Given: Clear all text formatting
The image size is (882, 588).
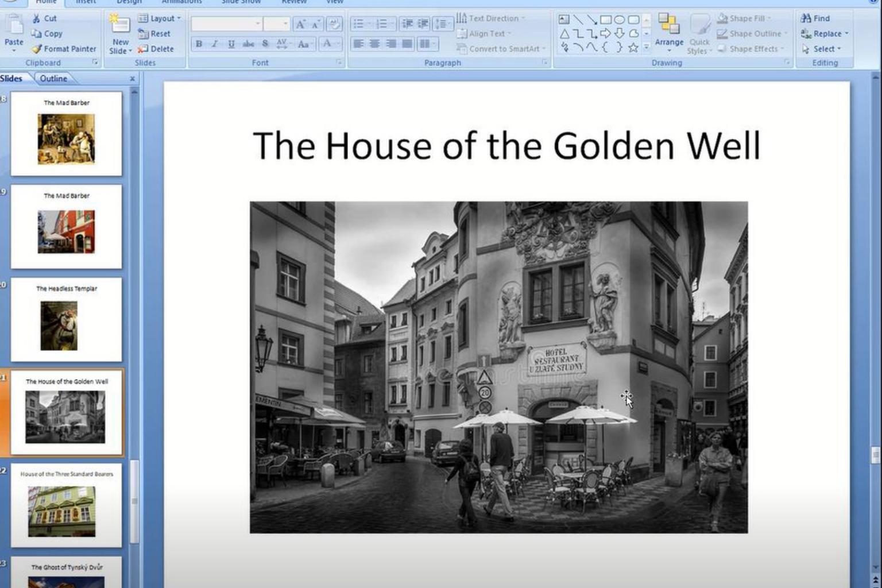Looking at the screenshot, I should [334, 24].
